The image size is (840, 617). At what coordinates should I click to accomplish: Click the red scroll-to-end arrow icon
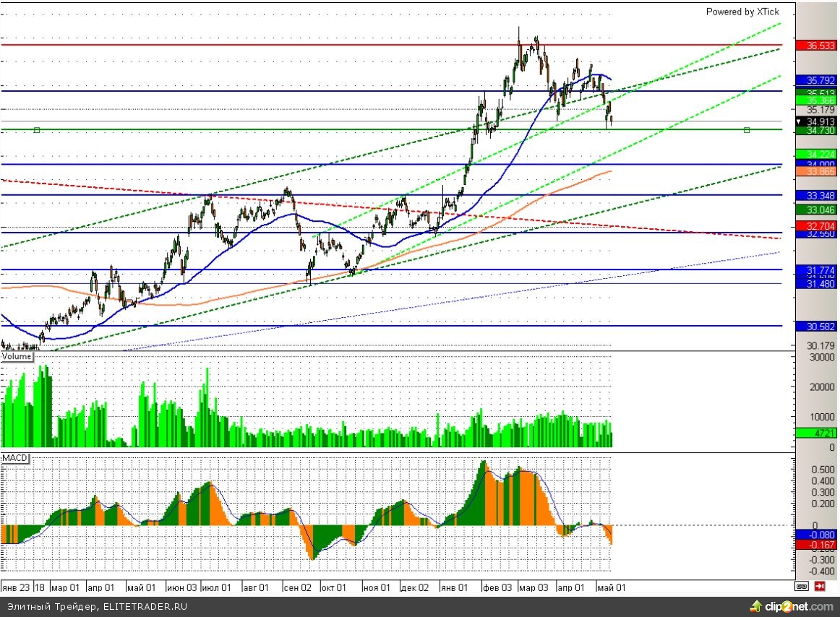[x=820, y=587]
